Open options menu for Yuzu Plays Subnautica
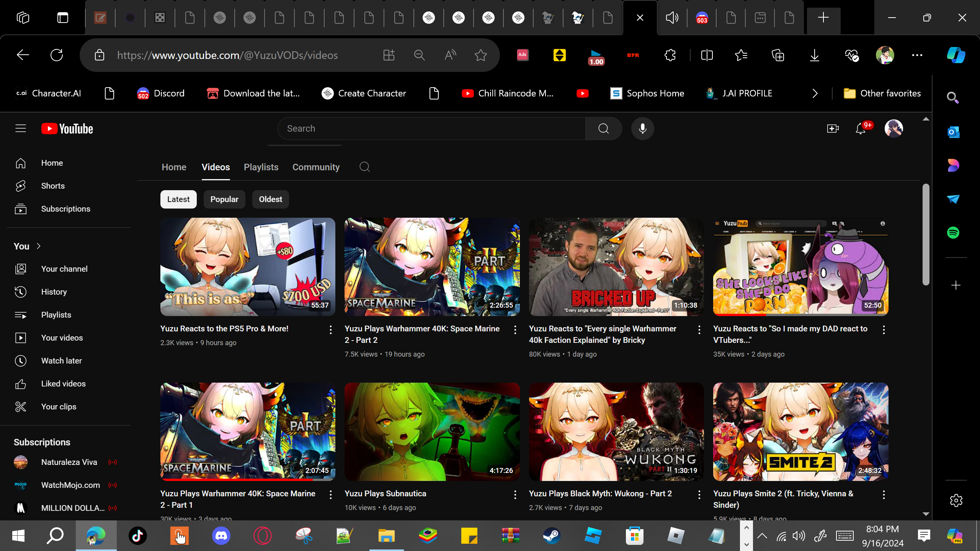The height and width of the screenshot is (551, 980). (515, 495)
